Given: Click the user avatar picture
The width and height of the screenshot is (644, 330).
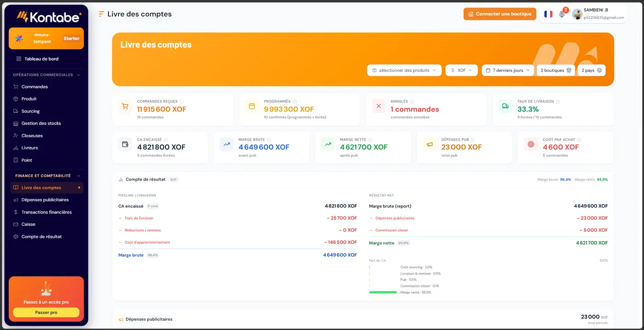Looking at the screenshot, I should [577, 14].
